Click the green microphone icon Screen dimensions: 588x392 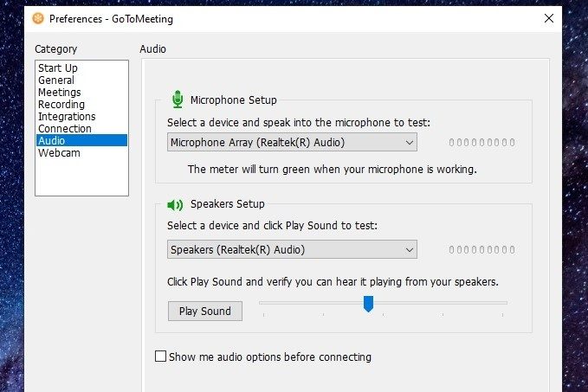point(178,100)
